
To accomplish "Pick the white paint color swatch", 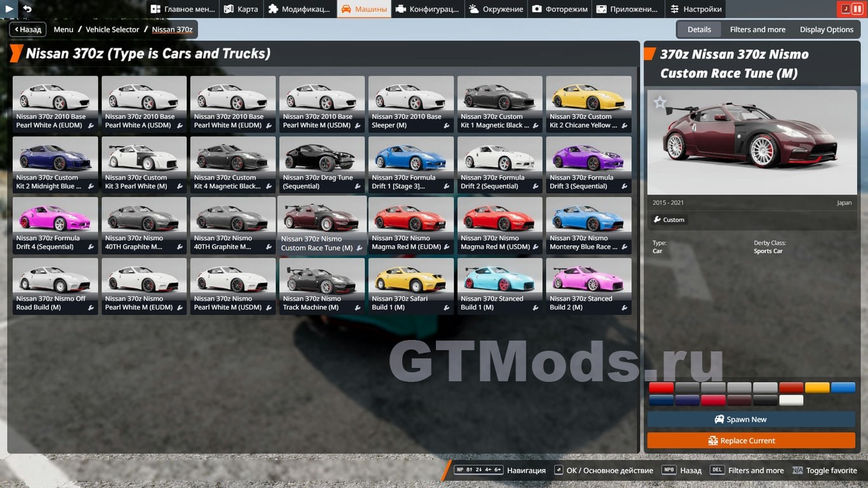I will point(791,400).
